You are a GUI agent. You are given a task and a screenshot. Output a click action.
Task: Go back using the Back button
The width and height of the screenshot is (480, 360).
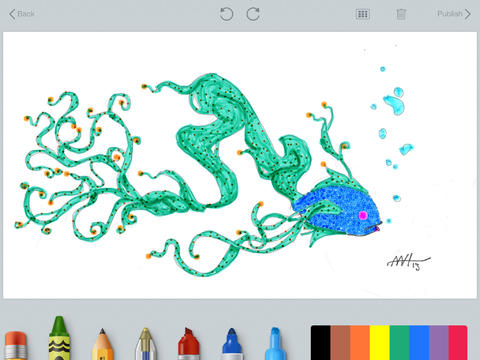click(22, 14)
